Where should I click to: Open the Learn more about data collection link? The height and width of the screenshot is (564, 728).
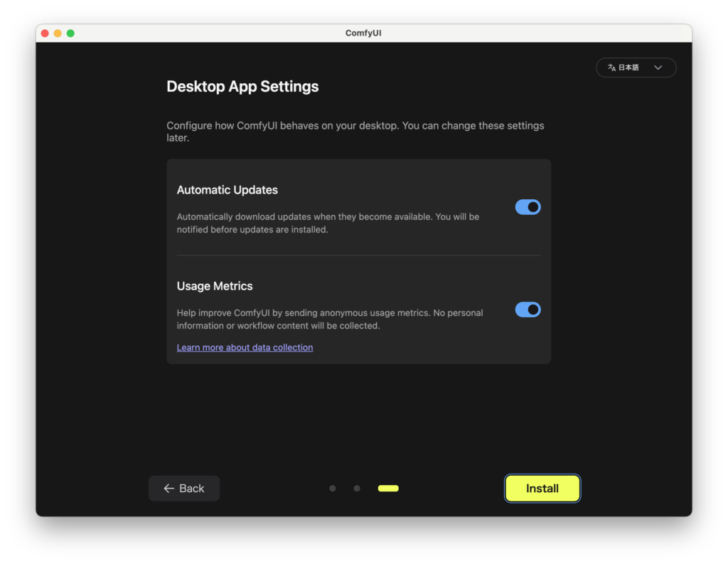245,347
